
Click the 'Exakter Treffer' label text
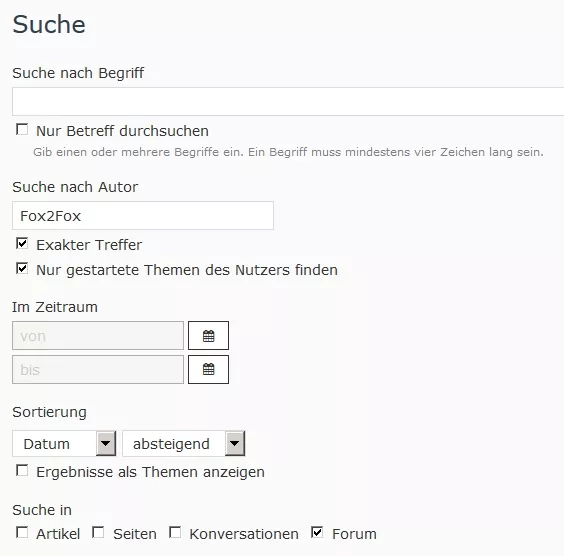pos(89,245)
